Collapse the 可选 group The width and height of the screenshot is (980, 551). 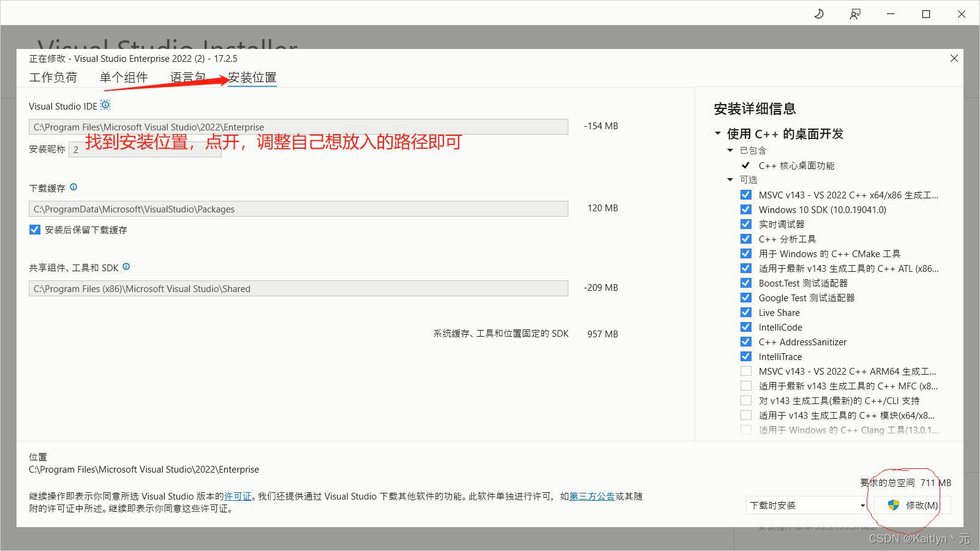[730, 179]
